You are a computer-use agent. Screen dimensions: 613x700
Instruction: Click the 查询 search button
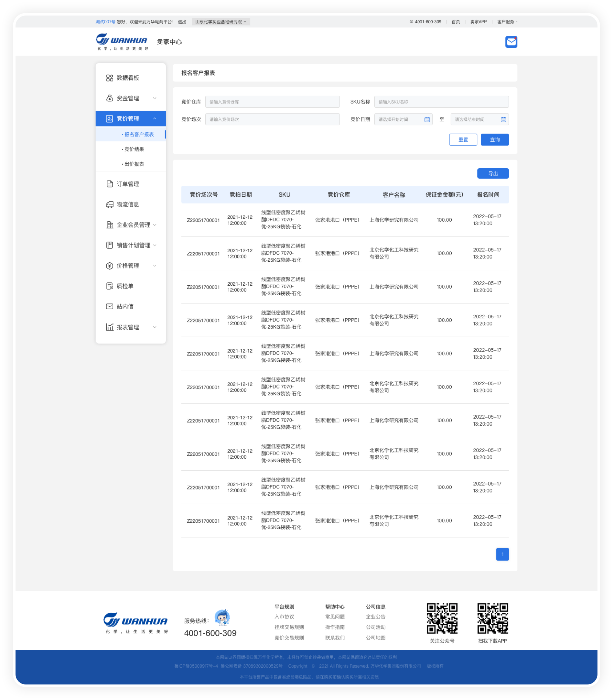coord(494,140)
